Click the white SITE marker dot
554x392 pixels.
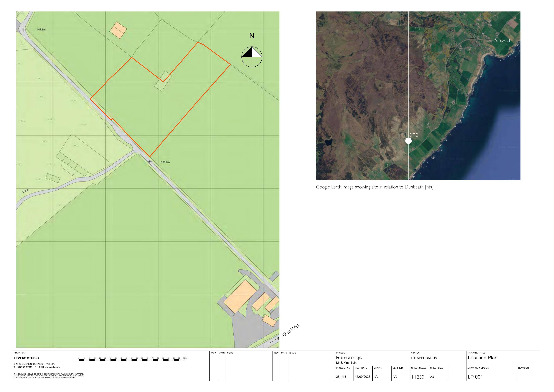click(408, 141)
